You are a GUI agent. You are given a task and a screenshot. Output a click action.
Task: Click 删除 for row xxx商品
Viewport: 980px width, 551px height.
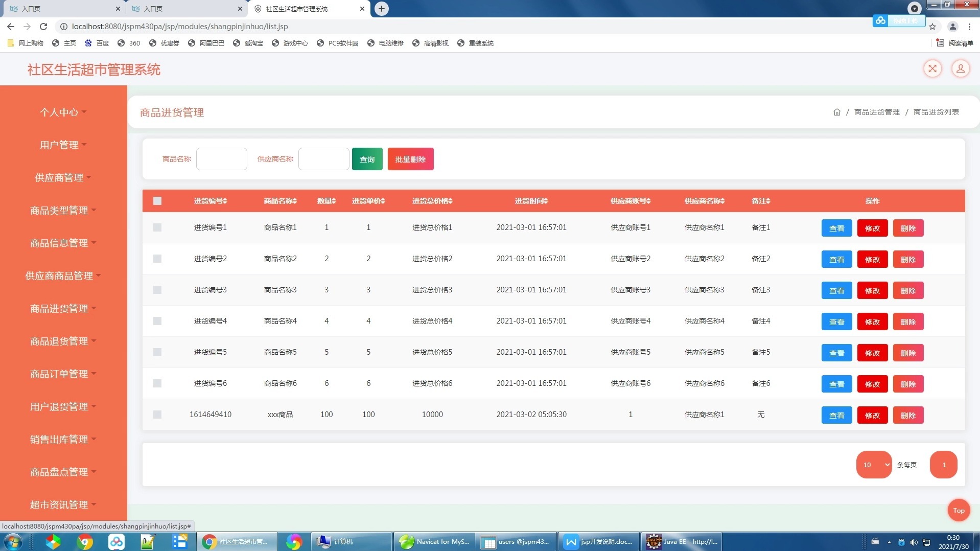tap(908, 415)
